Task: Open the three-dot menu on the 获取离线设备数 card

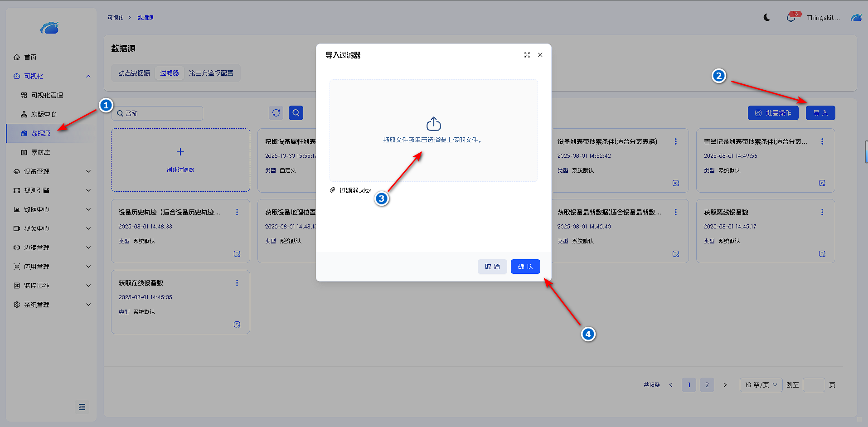Action: coord(822,212)
